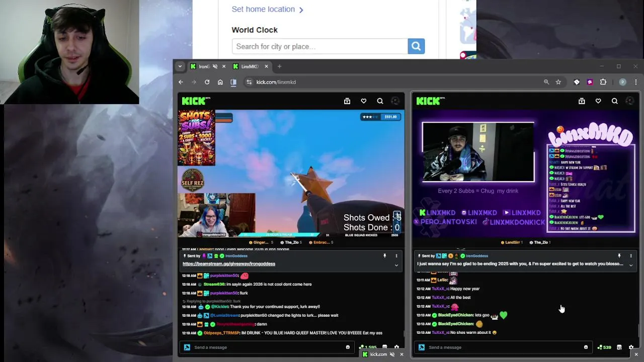The height and width of the screenshot is (362, 644).
Task: Toggle the split view icon in toolbar
Action: (x=233, y=82)
